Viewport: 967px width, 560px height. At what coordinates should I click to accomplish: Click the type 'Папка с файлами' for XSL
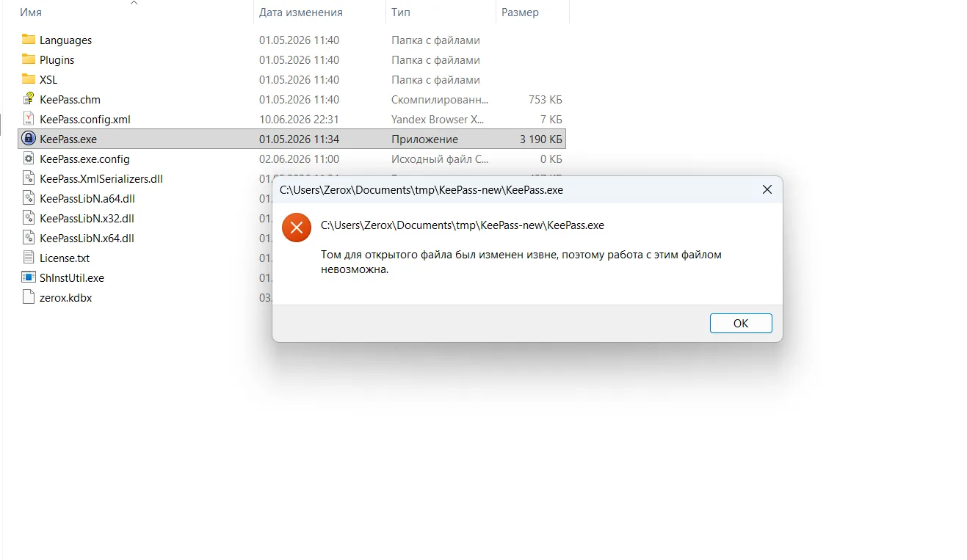[x=435, y=80]
